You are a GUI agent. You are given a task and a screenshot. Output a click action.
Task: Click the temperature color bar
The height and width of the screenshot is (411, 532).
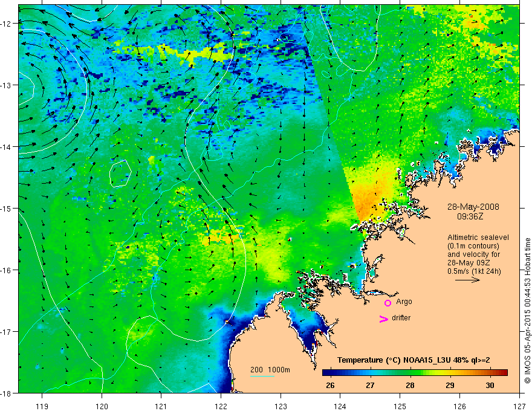pos(415,372)
